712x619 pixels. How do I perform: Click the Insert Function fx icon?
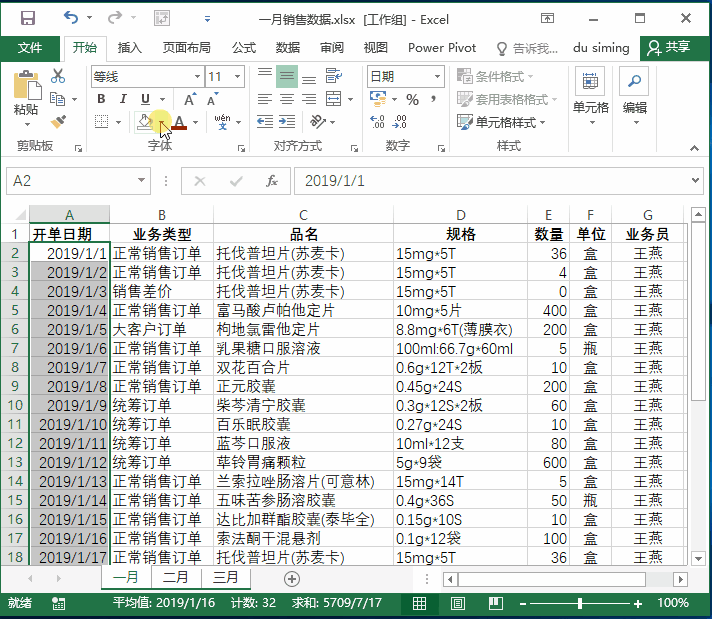point(272,181)
